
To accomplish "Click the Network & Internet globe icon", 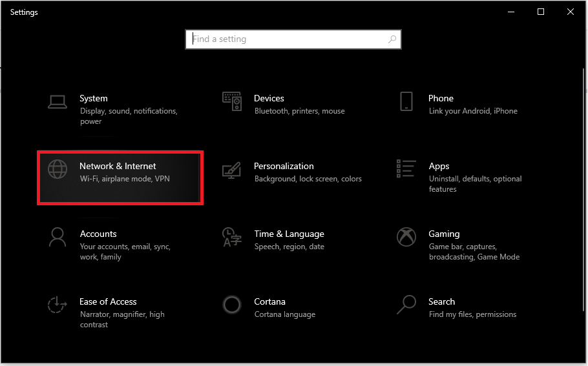I will [x=58, y=169].
